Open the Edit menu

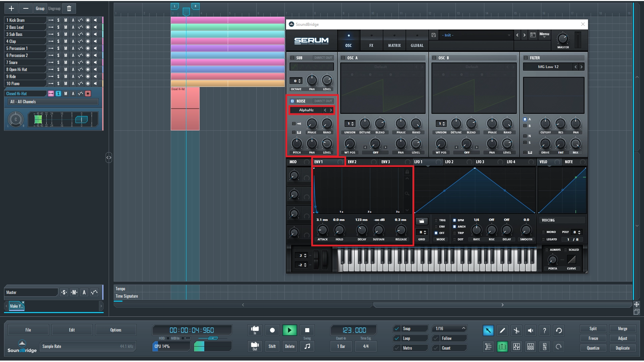[72, 330]
